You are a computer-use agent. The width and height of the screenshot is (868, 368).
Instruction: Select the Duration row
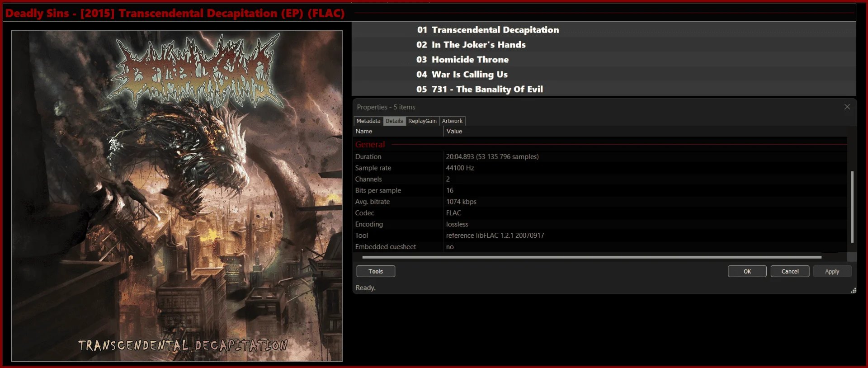click(x=600, y=156)
